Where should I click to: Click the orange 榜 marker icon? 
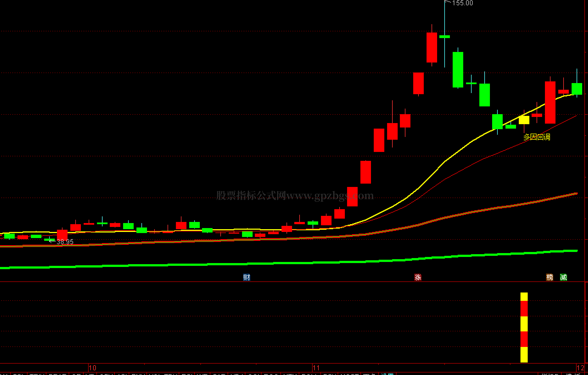pyautogui.click(x=549, y=277)
